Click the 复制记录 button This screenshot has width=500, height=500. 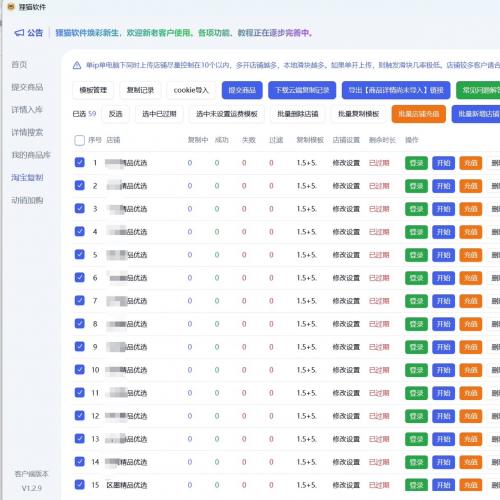coord(140,90)
